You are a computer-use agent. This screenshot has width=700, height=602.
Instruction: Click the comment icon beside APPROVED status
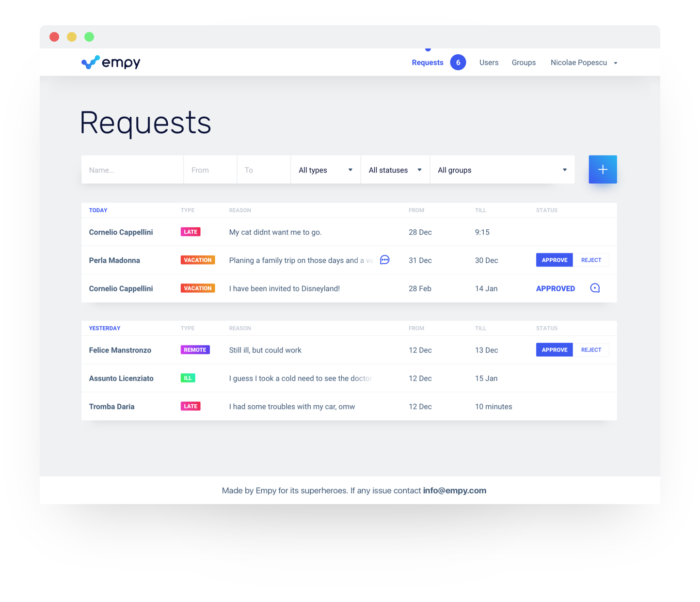point(595,288)
